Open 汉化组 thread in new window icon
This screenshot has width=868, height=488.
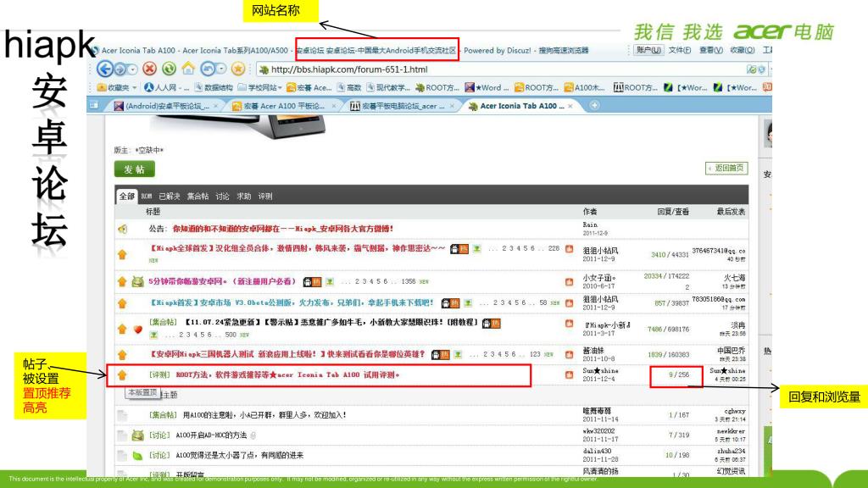click(x=569, y=249)
